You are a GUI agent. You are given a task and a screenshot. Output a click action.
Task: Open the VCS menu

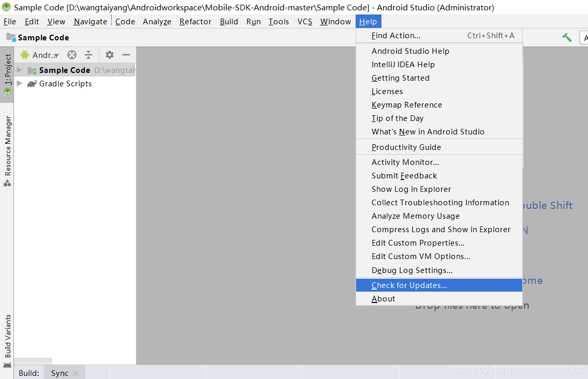(x=305, y=22)
